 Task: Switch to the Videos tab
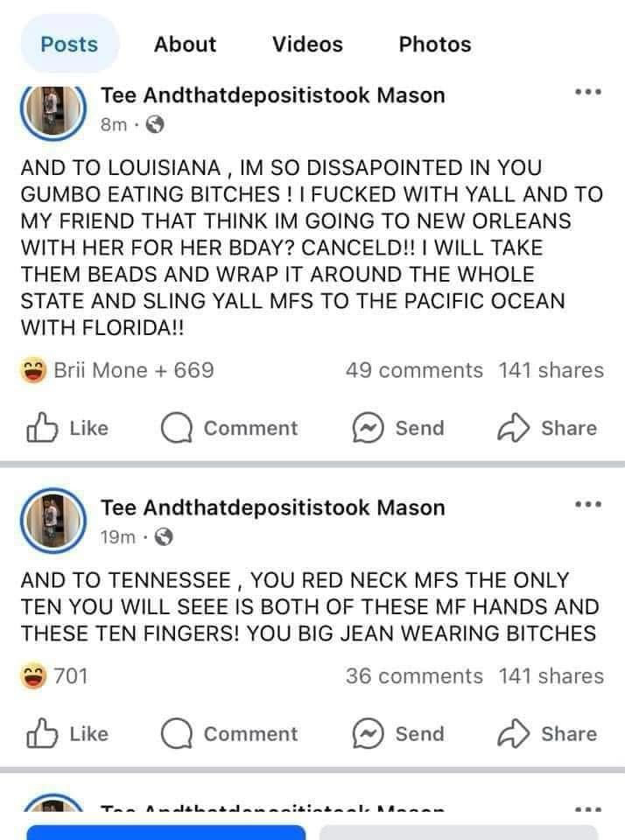[x=307, y=44]
